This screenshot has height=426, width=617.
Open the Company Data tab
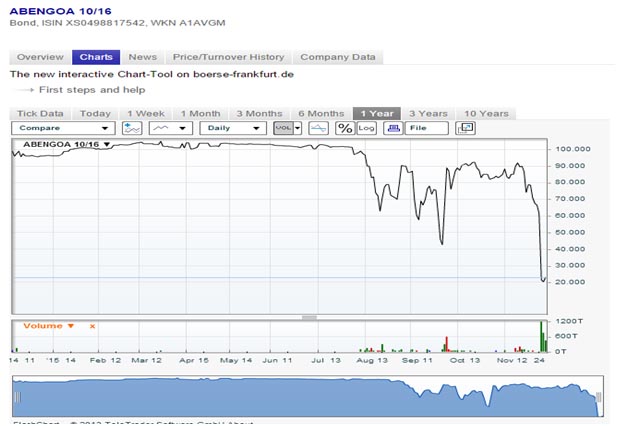(x=338, y=57)
